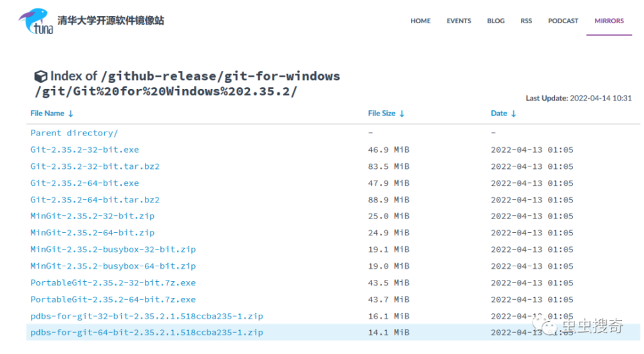
Task: Download PortableGit-2.35.2-64-bit.7z.exe
Action: point(113,299)
